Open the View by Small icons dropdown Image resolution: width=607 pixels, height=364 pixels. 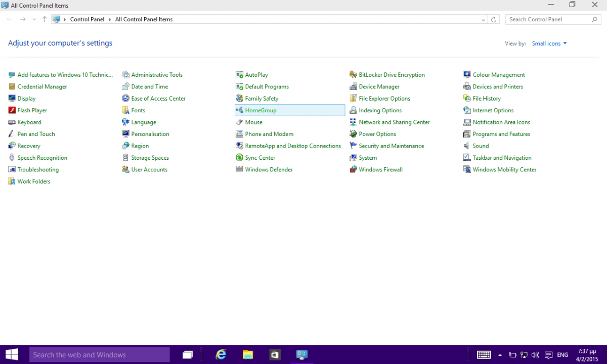[x=549, y=43]
